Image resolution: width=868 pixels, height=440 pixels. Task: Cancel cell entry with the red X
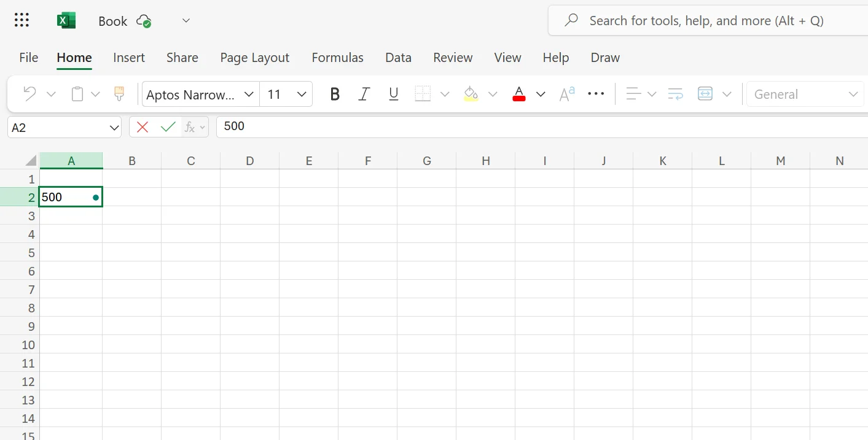(142, 126)
